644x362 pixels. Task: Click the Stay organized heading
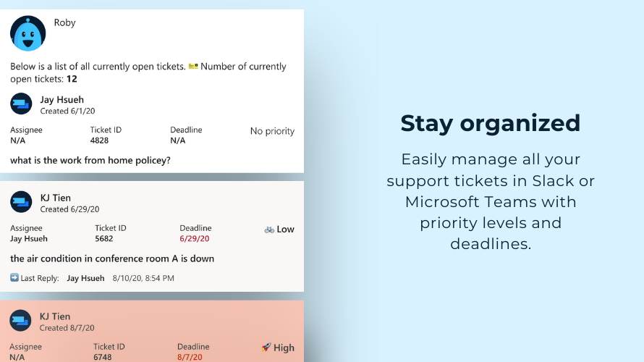[491, 123]
